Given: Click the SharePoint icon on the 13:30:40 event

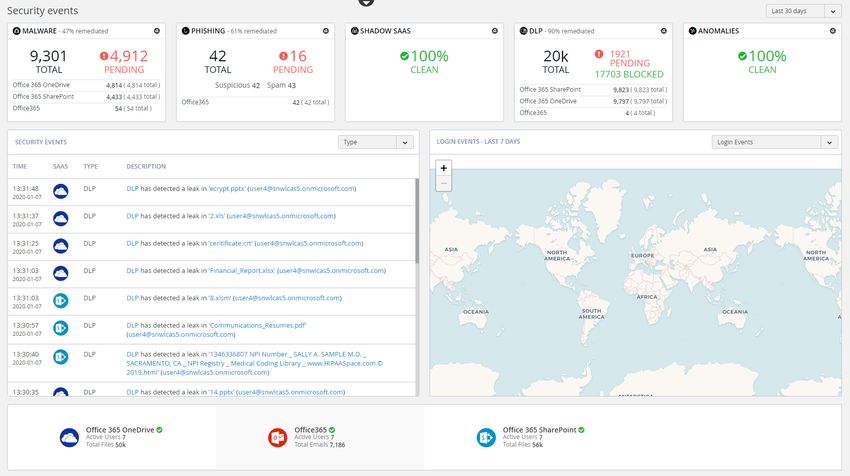Looking at the screenshot, I should (61, 357).
